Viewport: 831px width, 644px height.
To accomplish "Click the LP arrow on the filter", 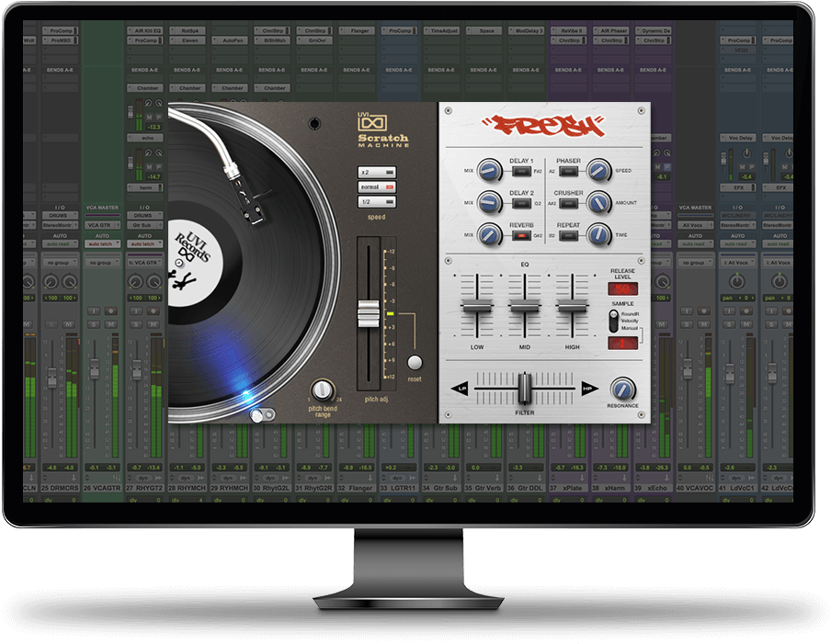I will 461,389.
